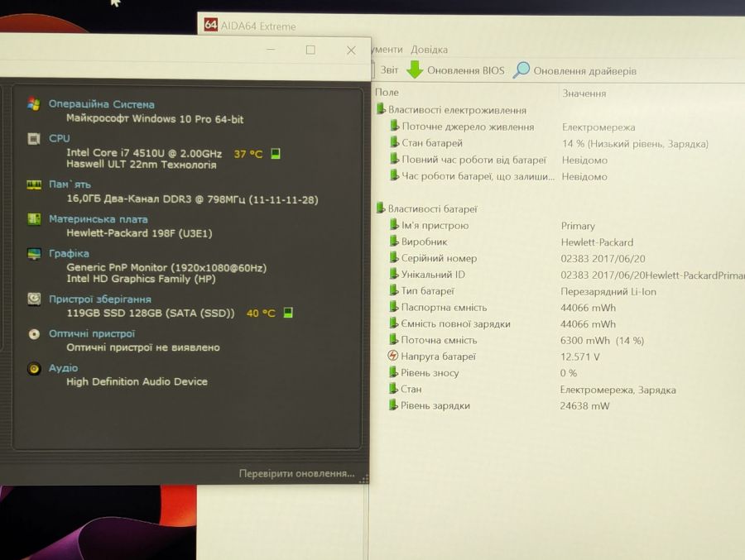Click the motherboard icon for Материнська плата
This screenshot has height=560, width=745.
[34, 219]
